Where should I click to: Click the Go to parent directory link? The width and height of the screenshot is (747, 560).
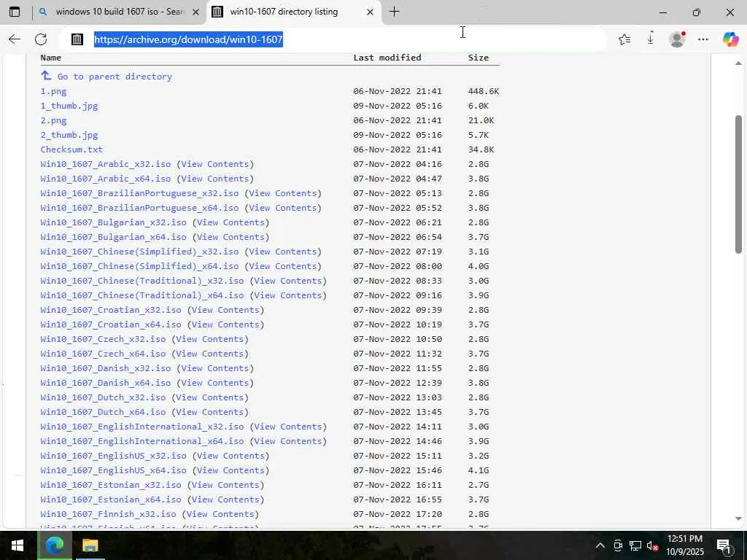[115, 76]
